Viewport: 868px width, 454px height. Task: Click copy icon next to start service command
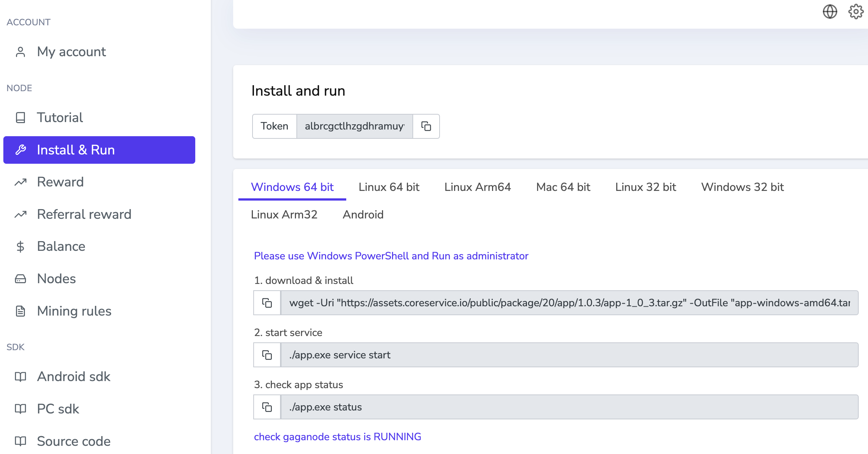[x=266, y=355]
